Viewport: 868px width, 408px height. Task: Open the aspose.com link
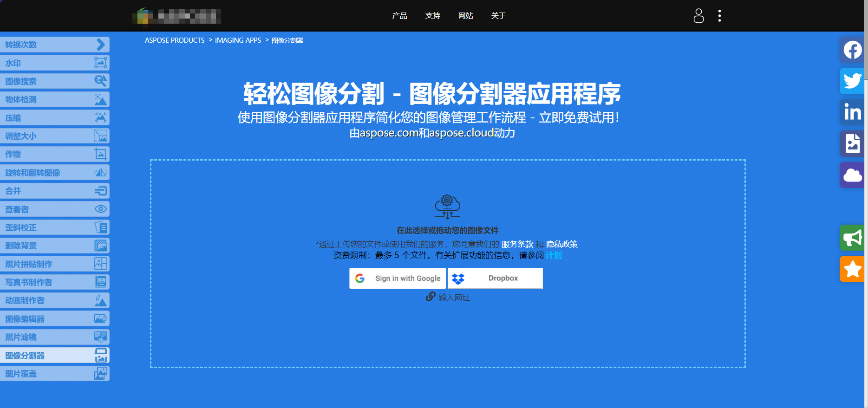(x=389, y=133)
